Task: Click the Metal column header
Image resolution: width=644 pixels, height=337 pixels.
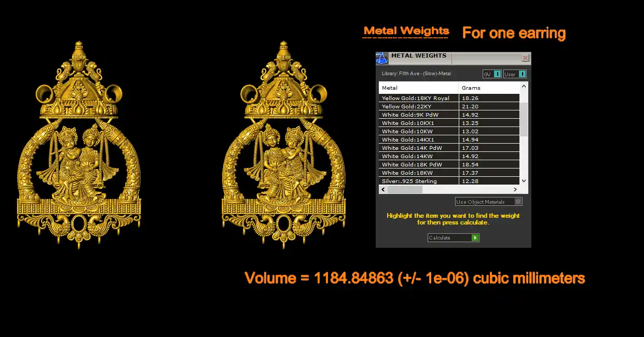Action: 418,88
